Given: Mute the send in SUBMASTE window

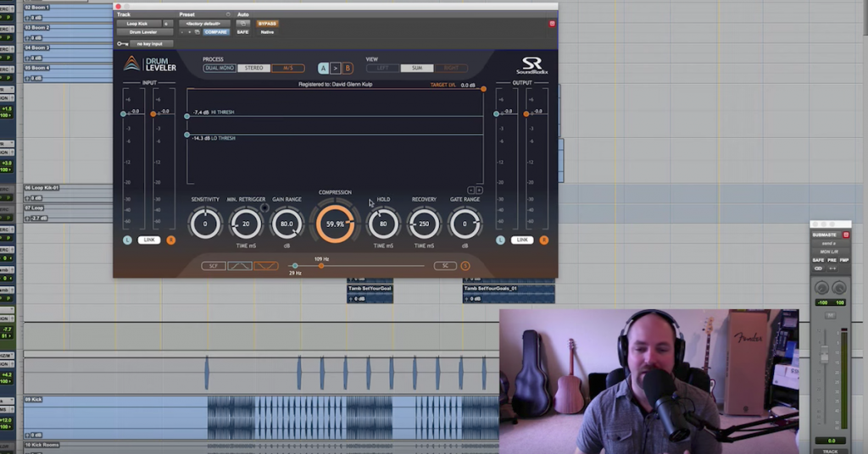Looking at the screenshot, I should pos(831,315).
